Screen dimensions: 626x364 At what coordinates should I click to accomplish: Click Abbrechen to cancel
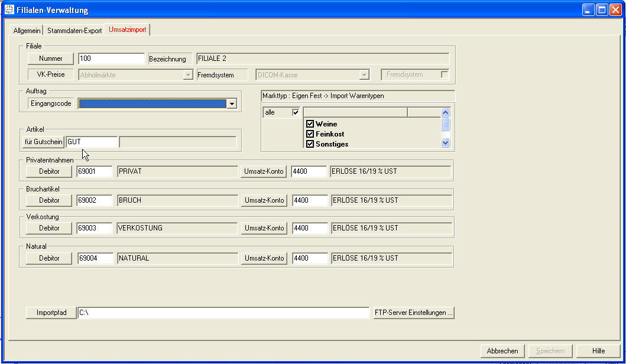pos(502,351)
